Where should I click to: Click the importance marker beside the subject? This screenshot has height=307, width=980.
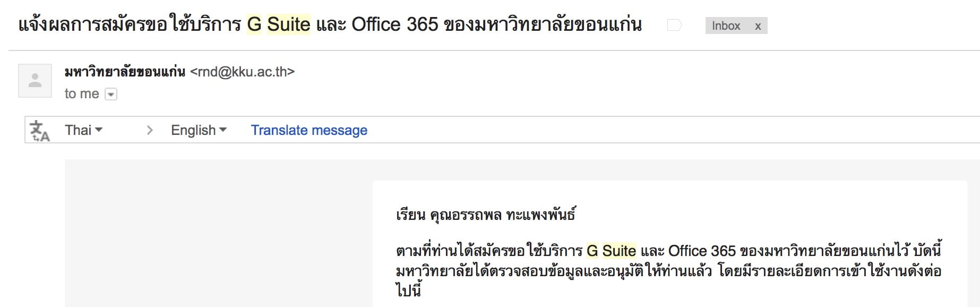(x=674, y=25)
